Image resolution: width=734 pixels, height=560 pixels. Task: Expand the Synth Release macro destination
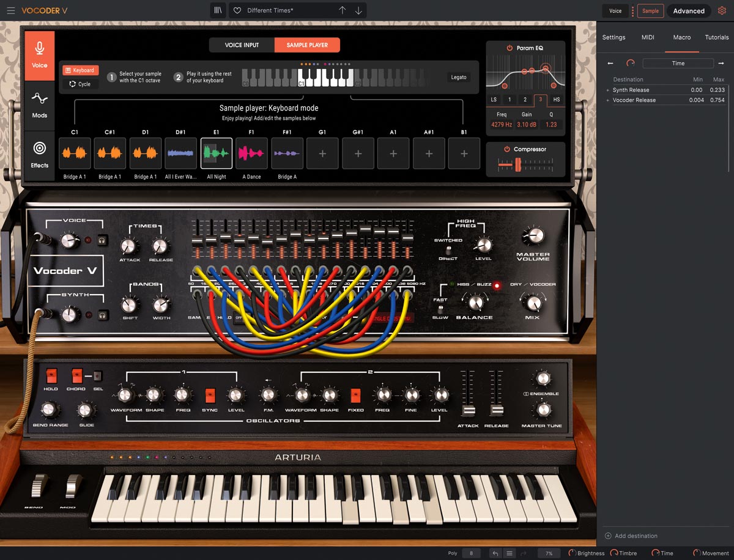608,90
